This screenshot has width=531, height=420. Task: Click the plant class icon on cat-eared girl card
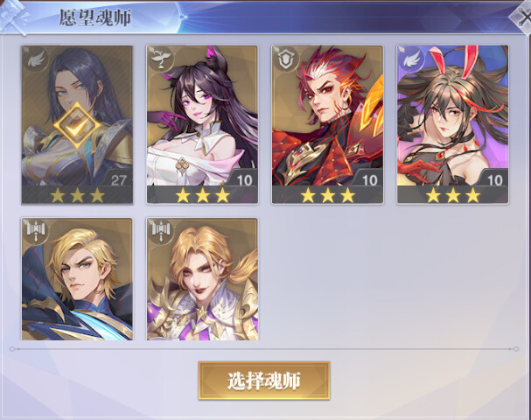(x=161, y=60)
